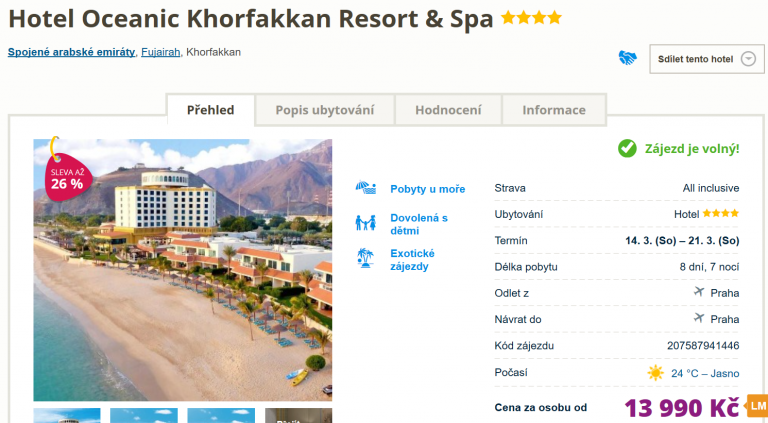
Task: Open the Hodnocení tab
Action: pyautogui.click(x=448, y=110)
